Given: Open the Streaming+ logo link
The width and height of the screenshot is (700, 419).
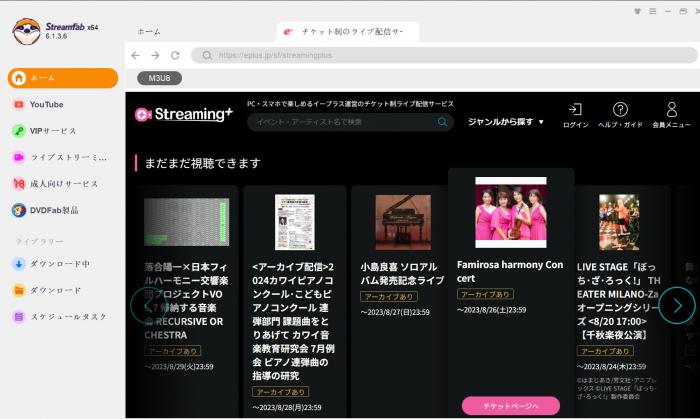Looking at the screenshot, I should (x=183, y=114).
